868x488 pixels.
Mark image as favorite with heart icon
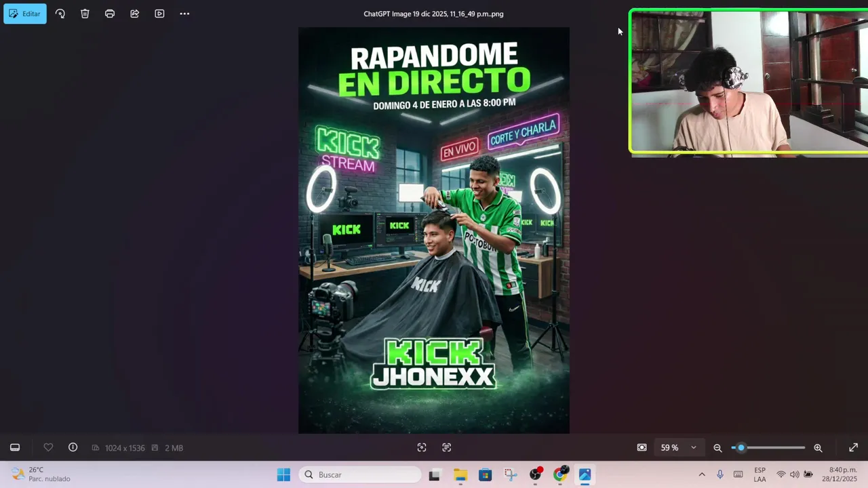coord(48,447)
